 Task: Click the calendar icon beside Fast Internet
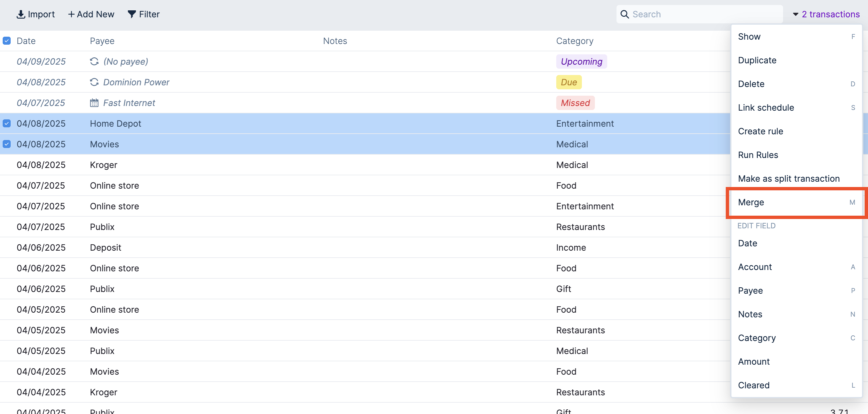tap(94, 103)
